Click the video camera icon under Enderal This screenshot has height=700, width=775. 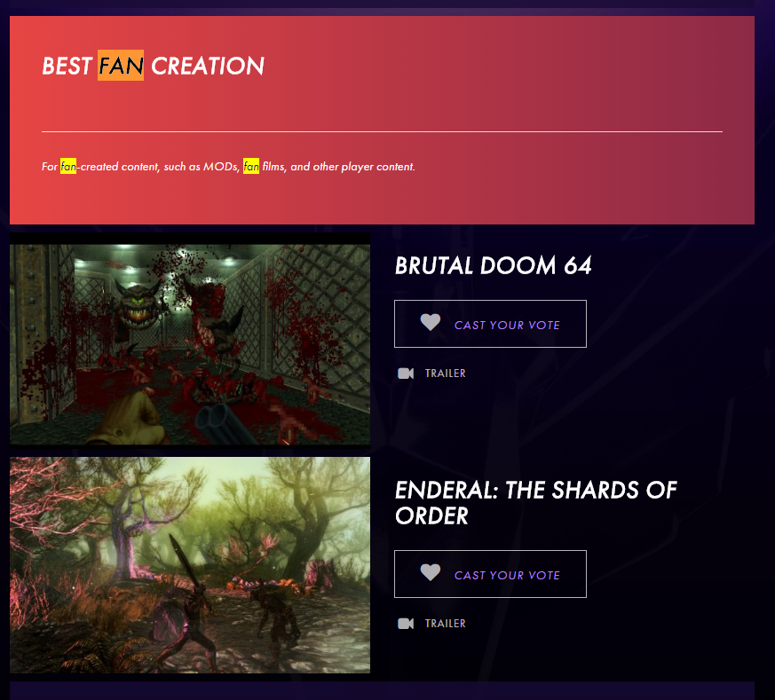click(x=406, y=624)
